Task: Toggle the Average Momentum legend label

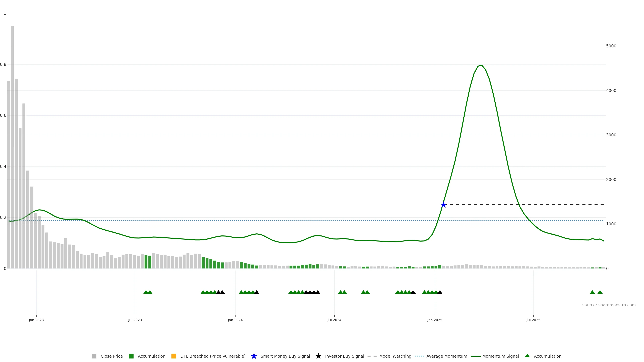Action: click(x=446, y=356)
